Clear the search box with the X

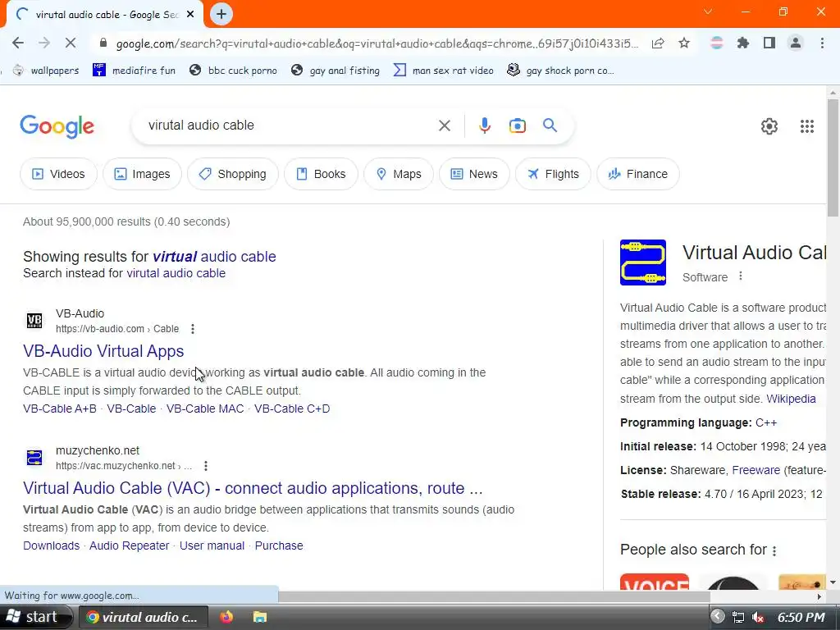tap(445, 126)
